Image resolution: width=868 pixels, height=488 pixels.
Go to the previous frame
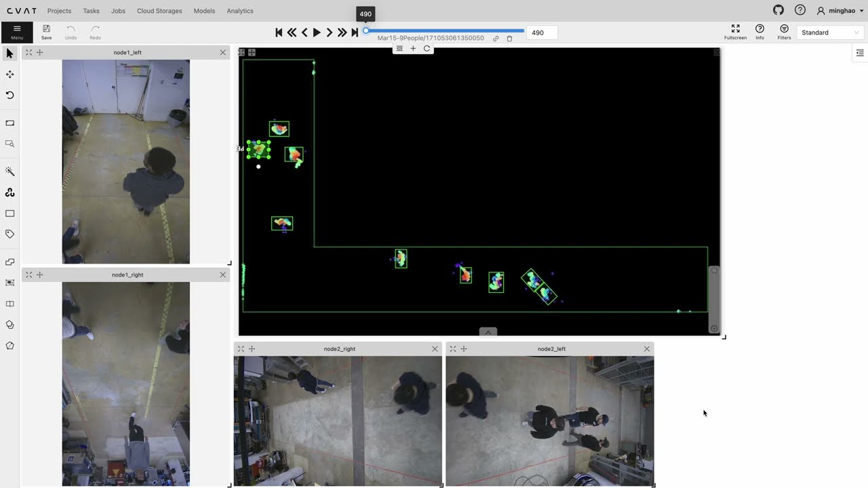(304, 33)
